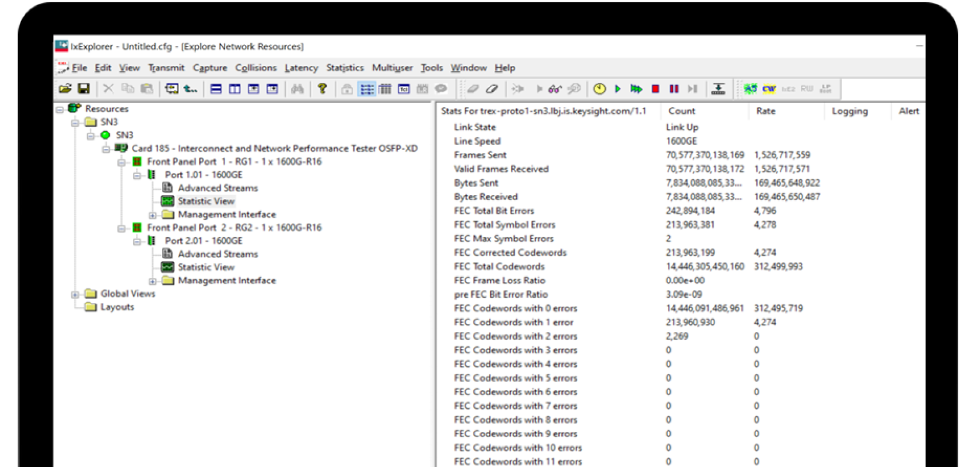Select Statistic View under Port 2.01
This screenshot has height=467, width=980.
click(206, 267)
